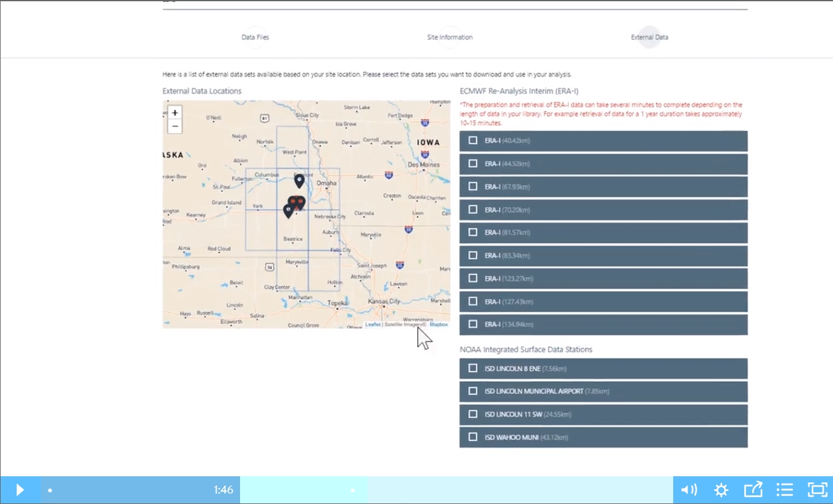Check the ERA-I (44.52km) checkbox
Screen dimensions: 833x504
(473, 163)
